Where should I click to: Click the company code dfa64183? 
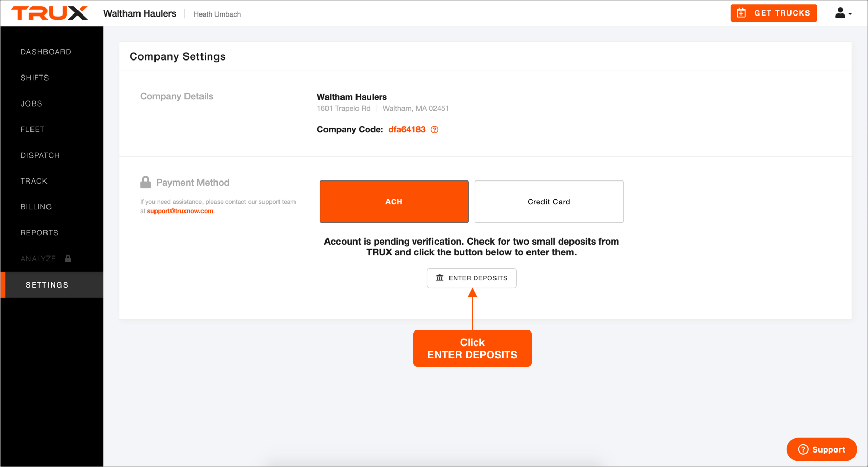coord(407,130)
